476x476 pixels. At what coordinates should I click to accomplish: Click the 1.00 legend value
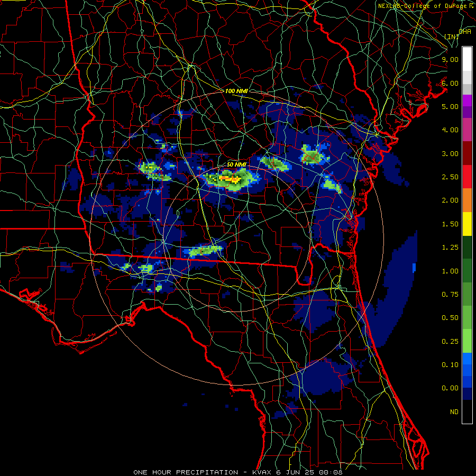pyautogui.click(x=450, y=271)
